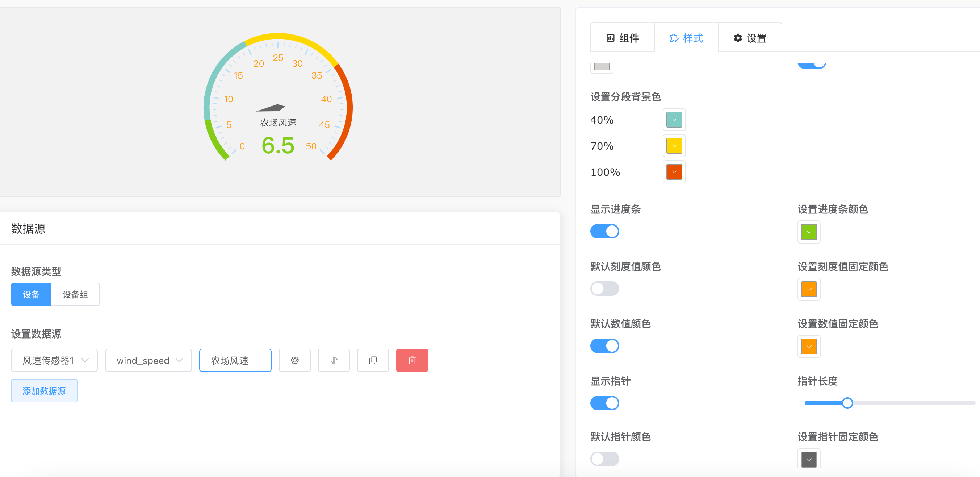This screenshot has height=477, width=980.
Task: Click the 农场风速 name input field
Action: tap(235, 360)
